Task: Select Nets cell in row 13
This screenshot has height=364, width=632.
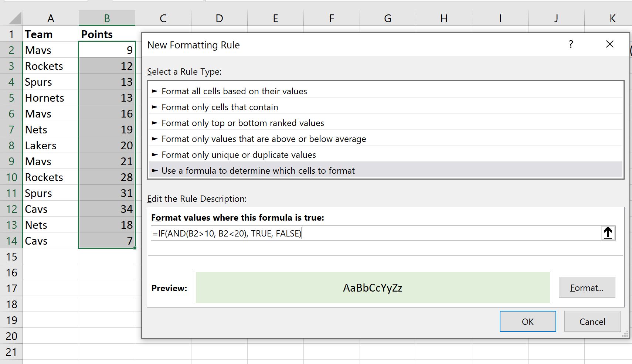Action: click(x=51, y=225)
